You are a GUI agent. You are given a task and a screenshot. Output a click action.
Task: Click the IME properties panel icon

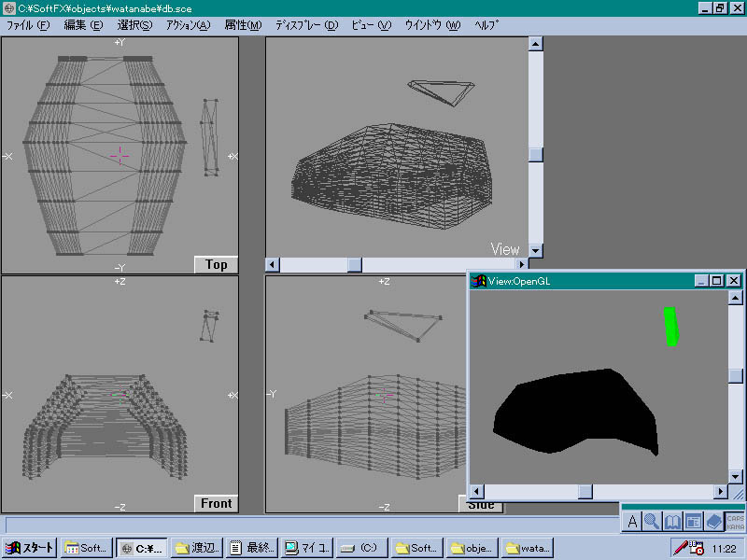pyautogui.click(x=693, y=521)
